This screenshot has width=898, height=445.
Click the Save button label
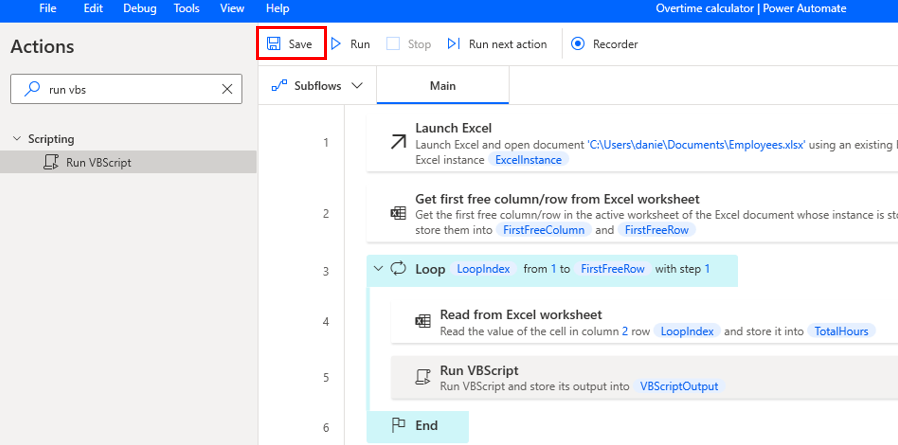pos(300,44)
